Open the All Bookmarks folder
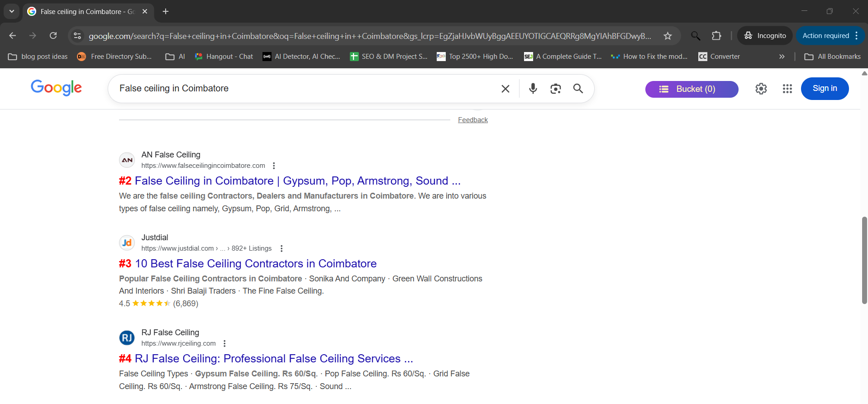 click(832, 57)
